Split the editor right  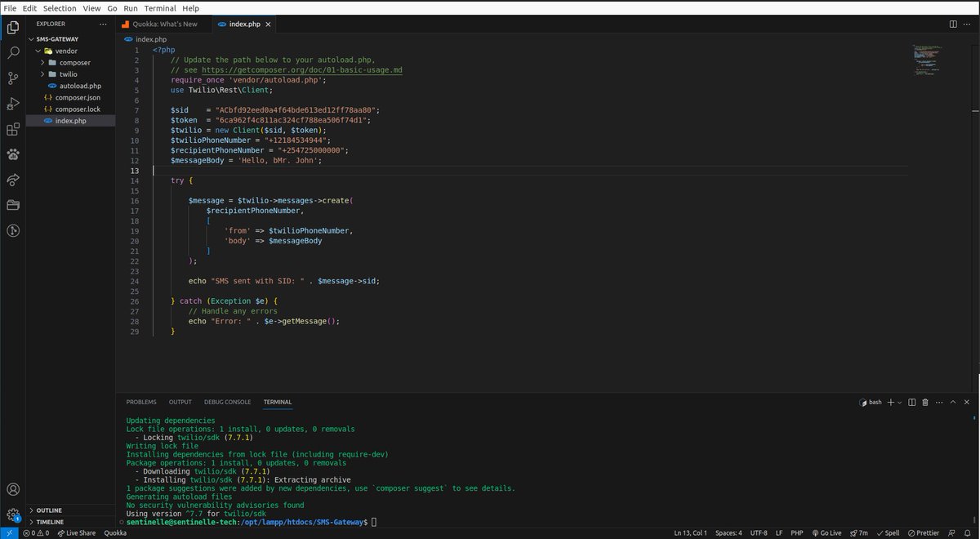pyautogui.click(x=953, y=24)
